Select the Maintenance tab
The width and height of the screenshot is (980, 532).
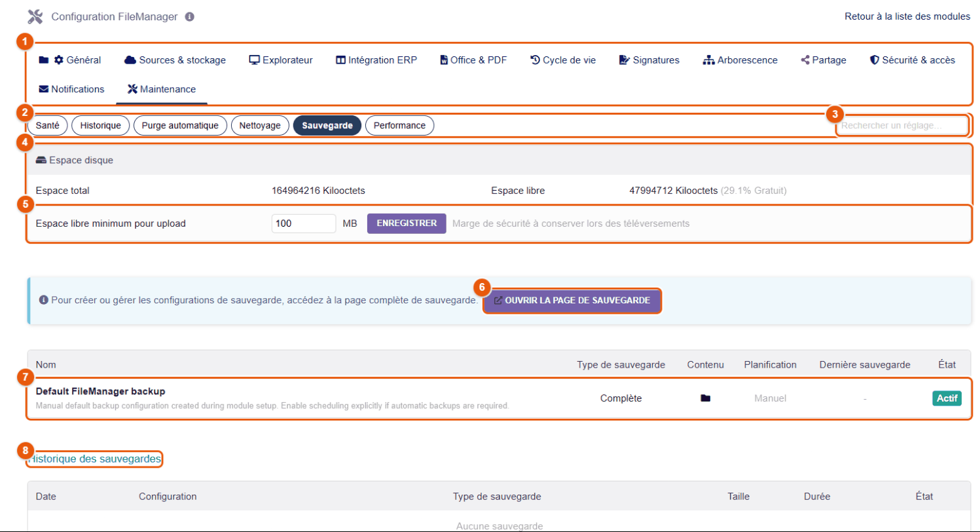162,89
